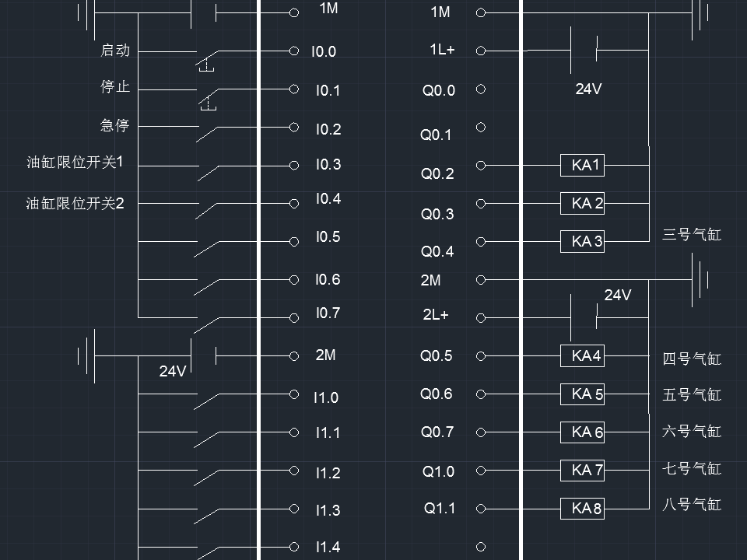Click the Q1.1 output label
The image size is (747, 560).
(439, 509)
